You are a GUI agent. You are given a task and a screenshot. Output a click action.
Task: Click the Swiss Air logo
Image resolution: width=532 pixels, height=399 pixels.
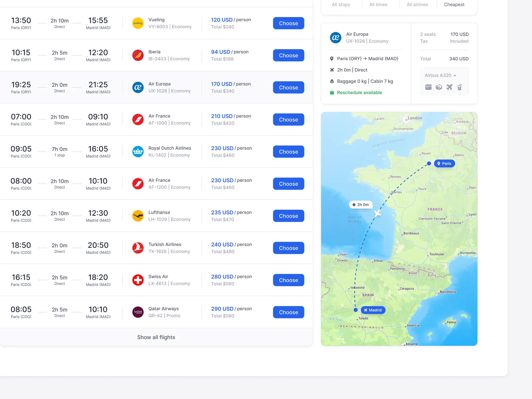coord(138,280)
